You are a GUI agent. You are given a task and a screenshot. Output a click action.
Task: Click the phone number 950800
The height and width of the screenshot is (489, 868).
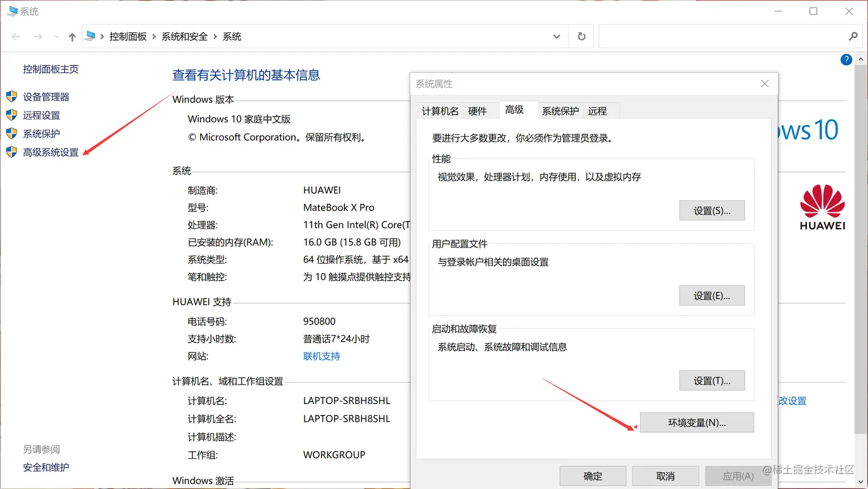[x=319, y=321]
